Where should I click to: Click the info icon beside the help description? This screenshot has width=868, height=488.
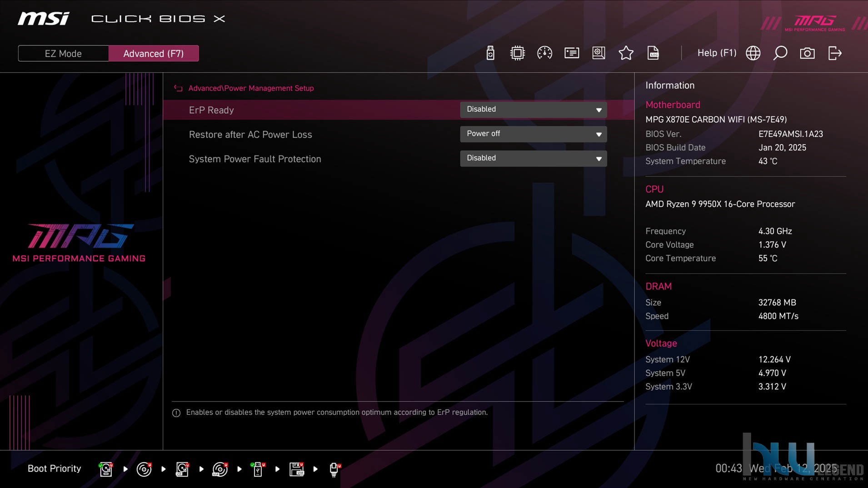[x=176, y=413]
